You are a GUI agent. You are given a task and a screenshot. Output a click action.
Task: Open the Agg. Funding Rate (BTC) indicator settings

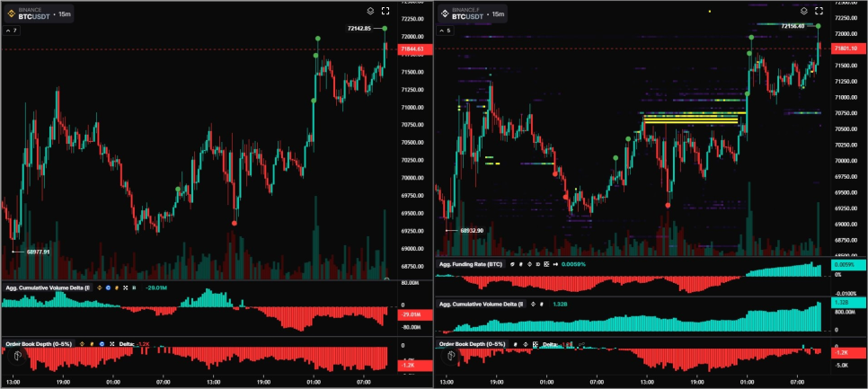click(x=471, y=264)
